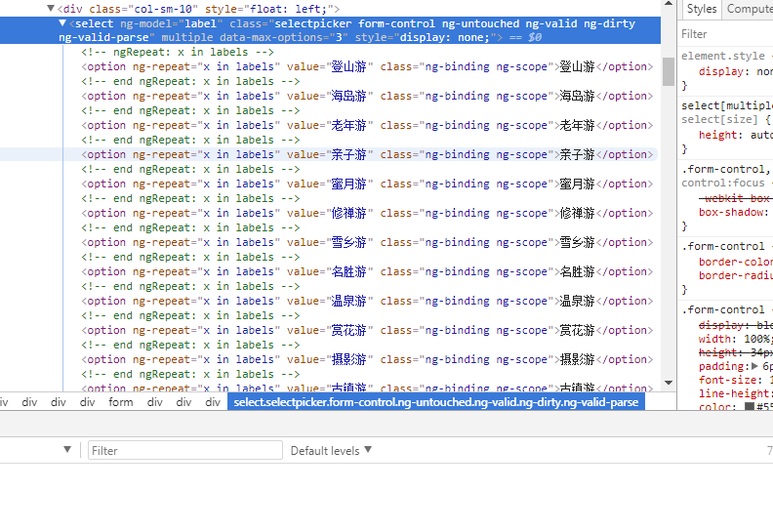Screen dimensions: 773x532
Task: Expand the padding property triangle
Action: point(754,366)
